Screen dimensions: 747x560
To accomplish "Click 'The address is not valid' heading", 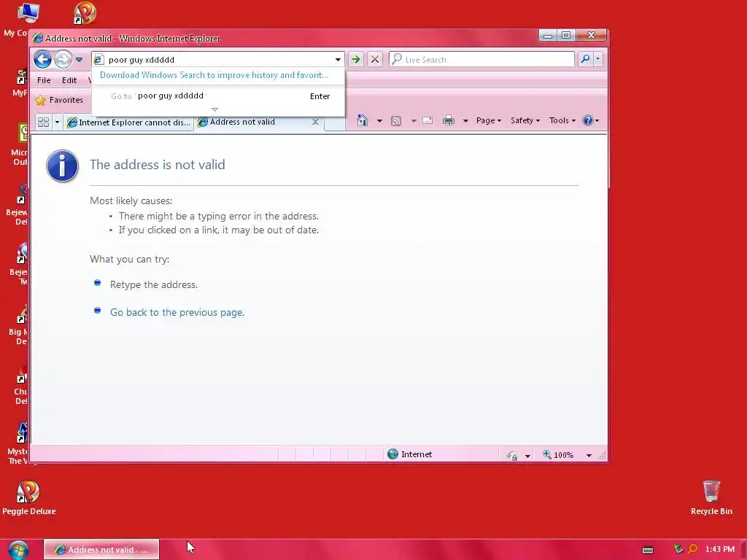I will (x=158, y=165).
